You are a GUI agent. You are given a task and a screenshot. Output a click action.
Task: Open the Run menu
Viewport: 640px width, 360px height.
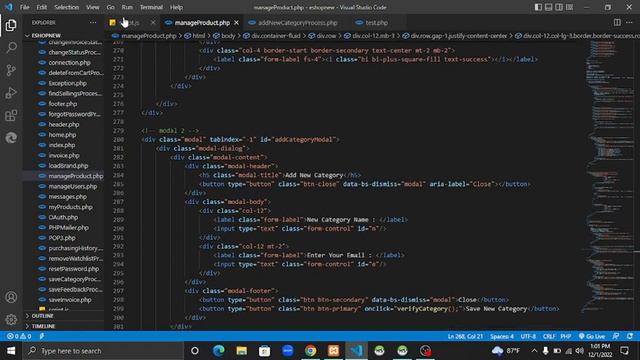pyautogui.click(x=127, y=7)
